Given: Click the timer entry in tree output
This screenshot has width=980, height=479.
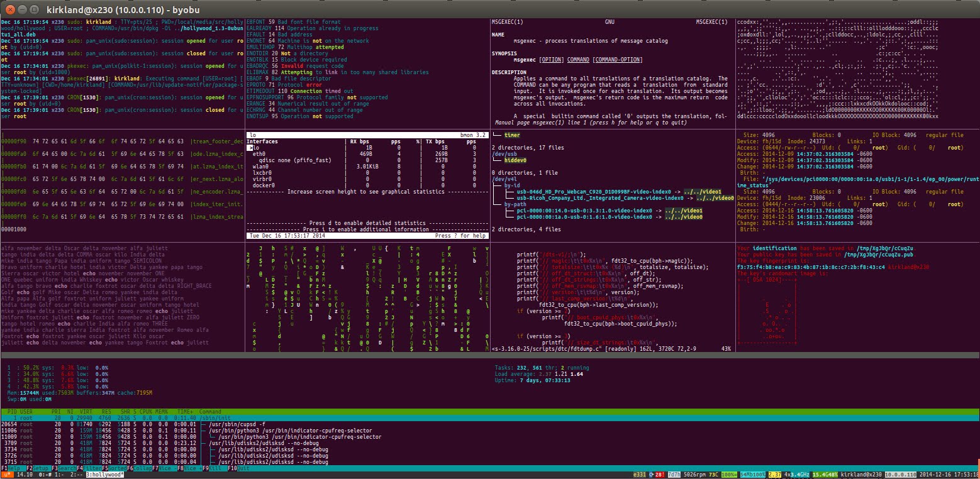Looking at the screenshot, I should (512, 135).
